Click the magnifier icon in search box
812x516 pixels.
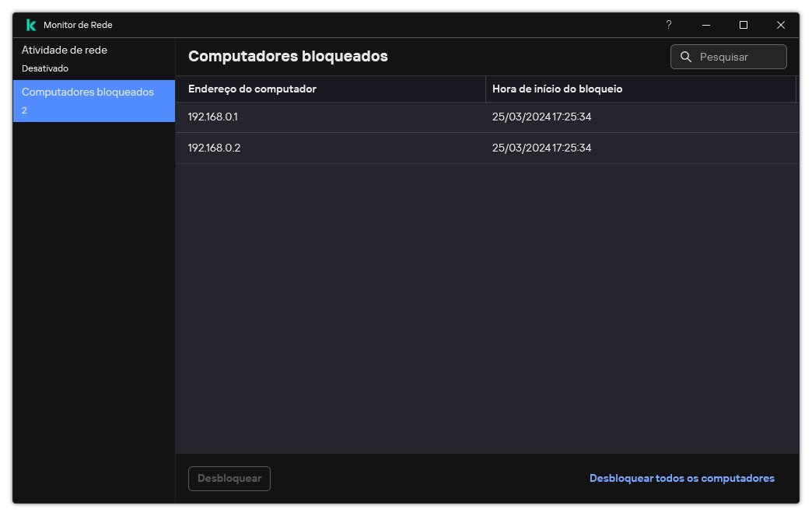(x=686, y=57)
